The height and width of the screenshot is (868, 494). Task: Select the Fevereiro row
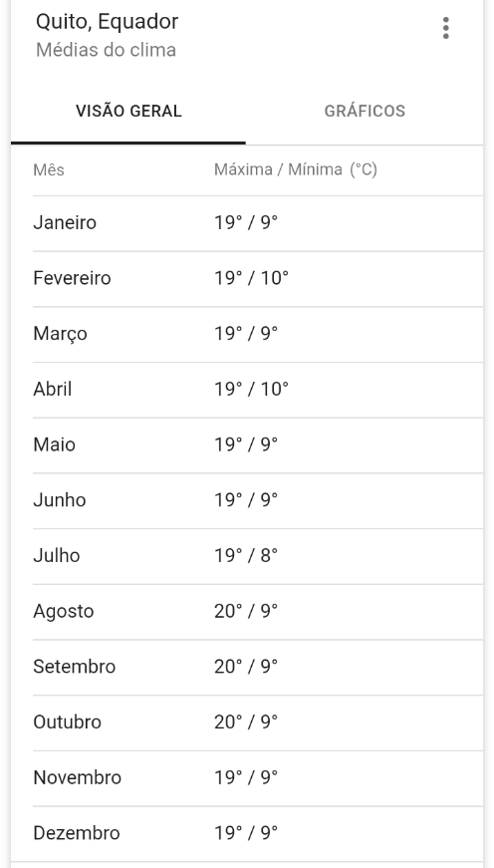tap(258, 278)
